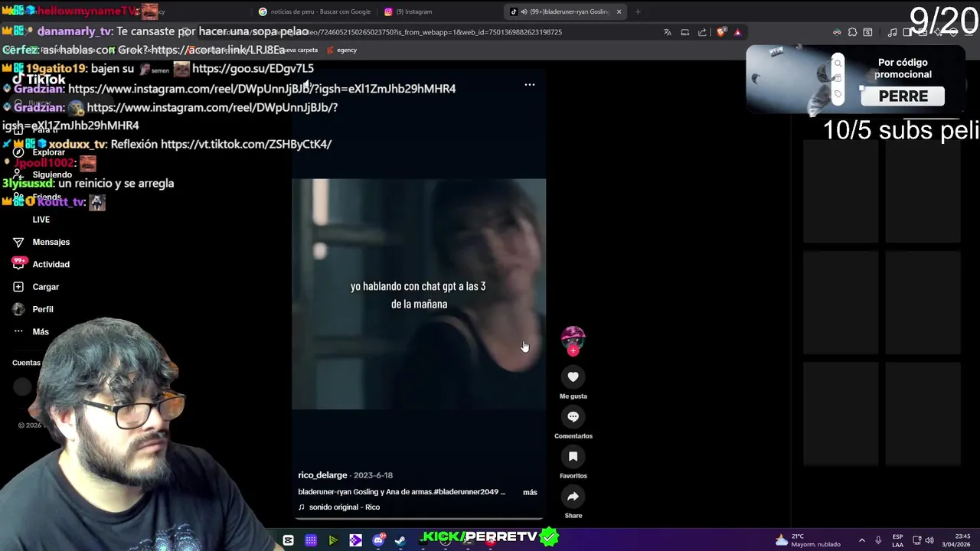Open Brave Rewards triangle icon
The width and height of the screenshot is (980, 551).
[737, 32]
